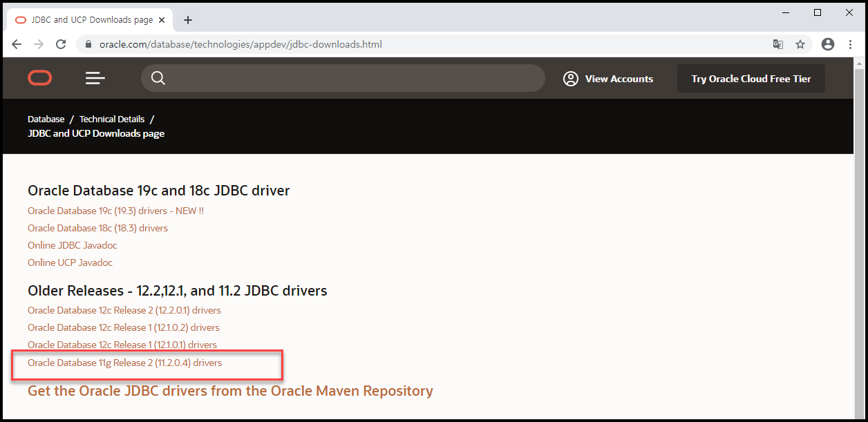Open 12c Release 1 (12.1.0.2) drivers link
The width and height of the screenshot is (868, 422).
[124, 327]
